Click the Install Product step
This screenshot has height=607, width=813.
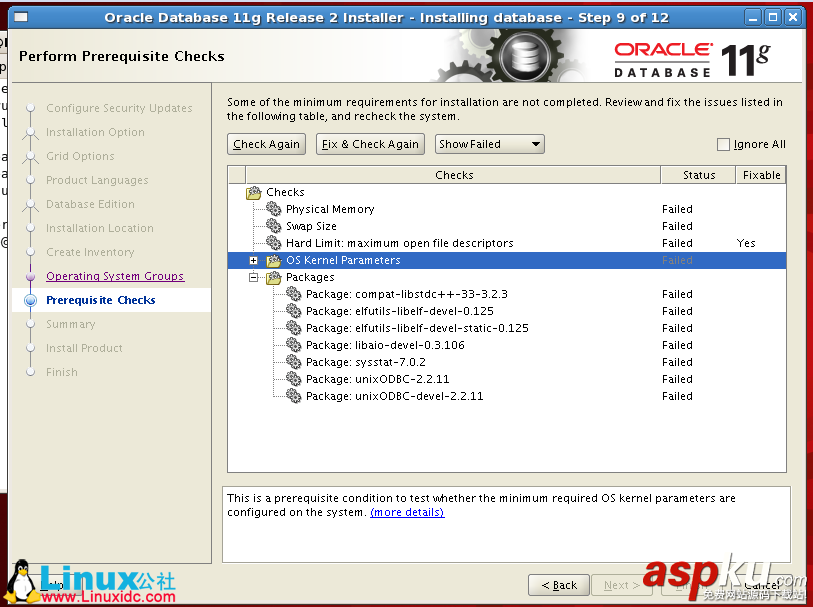85,348
